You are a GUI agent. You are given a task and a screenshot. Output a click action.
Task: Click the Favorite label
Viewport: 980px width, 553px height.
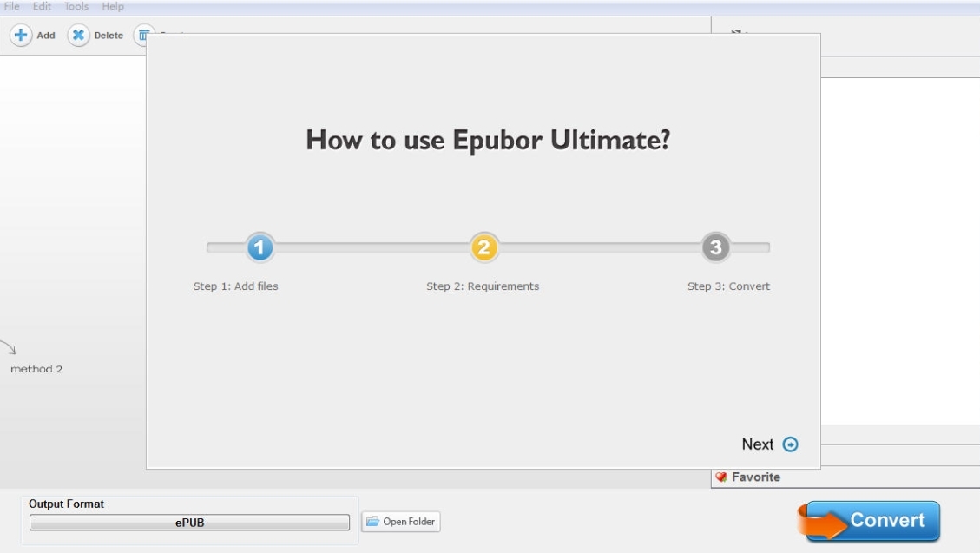pyautogui.click(x=756, y=477)
